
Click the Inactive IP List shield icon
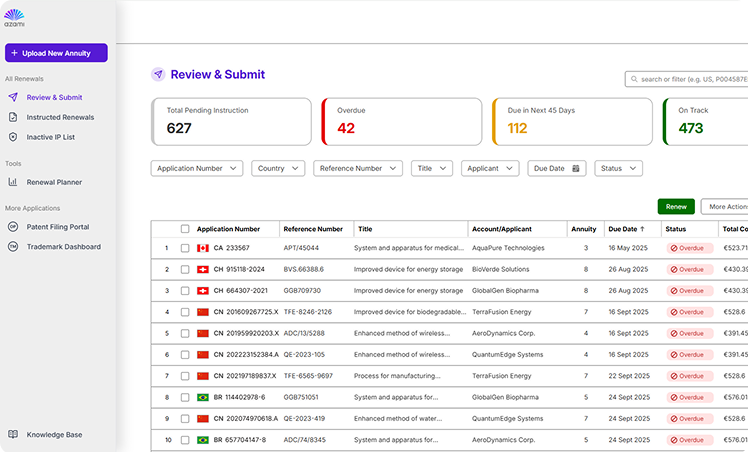click(13, 137)
